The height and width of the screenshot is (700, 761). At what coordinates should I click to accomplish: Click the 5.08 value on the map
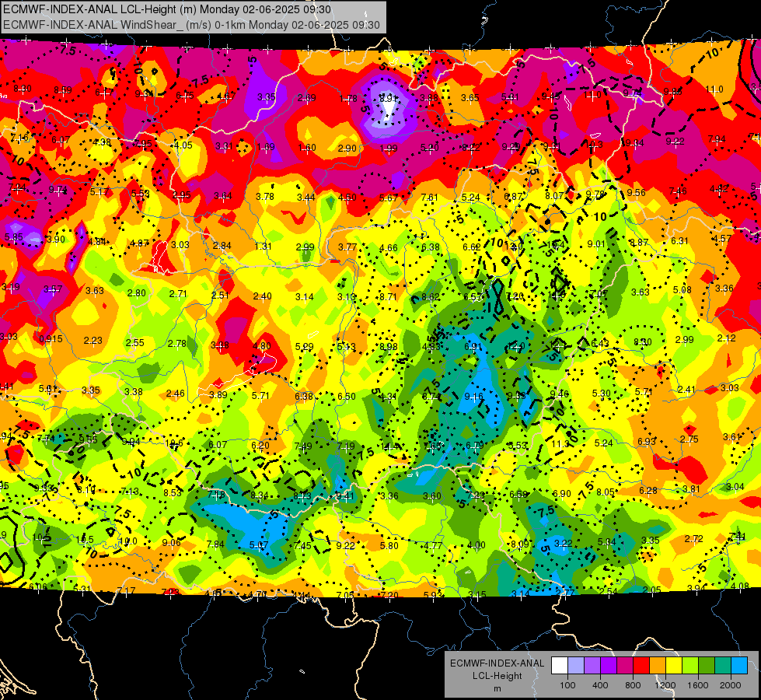click(x=682, y=290)
